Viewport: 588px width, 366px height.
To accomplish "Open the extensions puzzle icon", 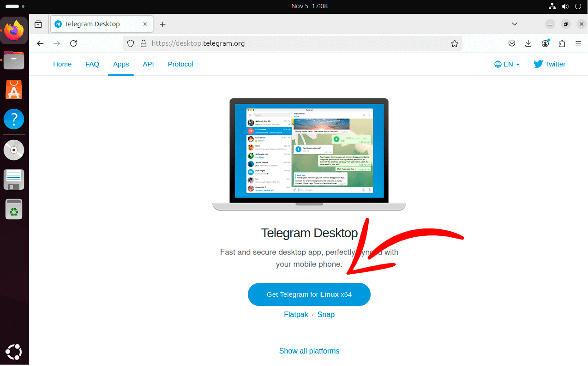I will [x=562, y=43].
